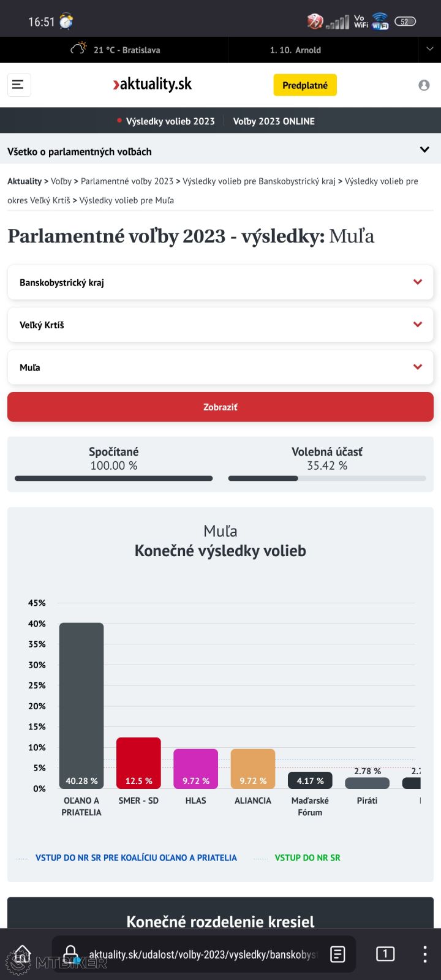This screenshot has width=441, height=980.
Task: Open browser reader mode icon
Action: pos(337,954)
